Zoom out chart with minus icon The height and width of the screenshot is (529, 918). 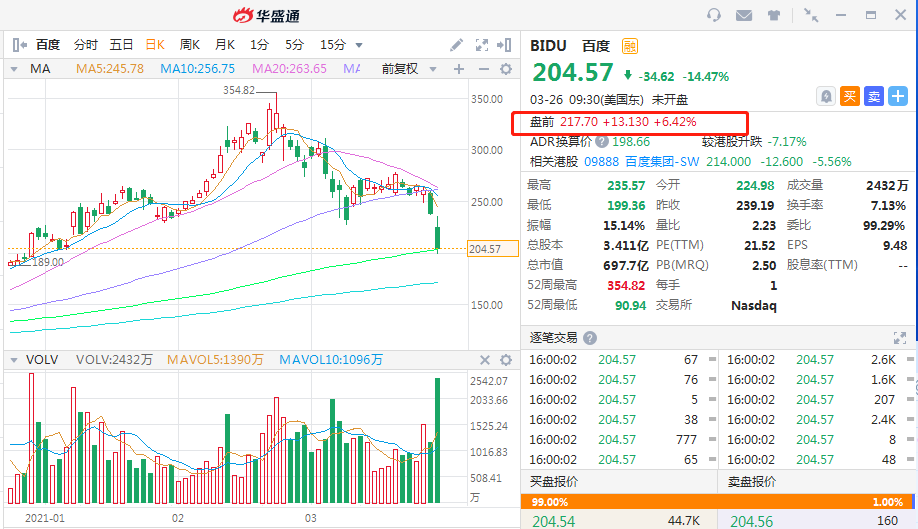point(484,69)
